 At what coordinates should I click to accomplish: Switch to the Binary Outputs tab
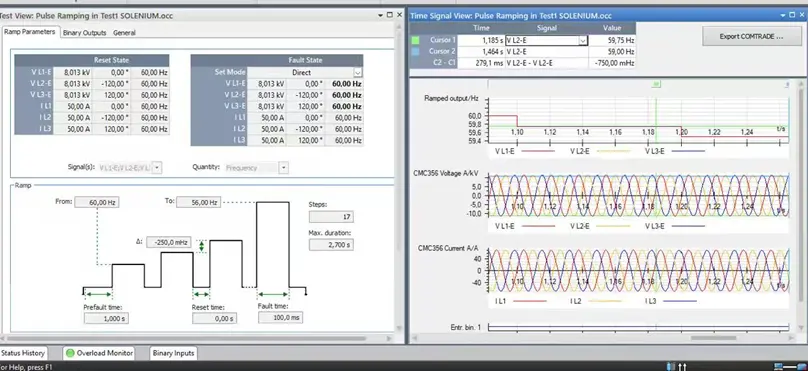[85, 32]
